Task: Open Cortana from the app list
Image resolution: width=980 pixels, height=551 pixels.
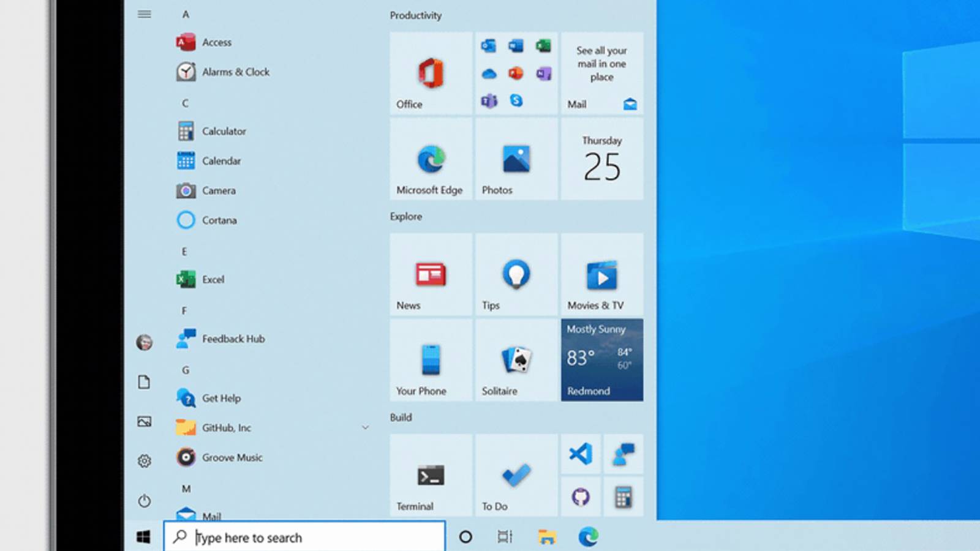Action: tap(207, 220)
